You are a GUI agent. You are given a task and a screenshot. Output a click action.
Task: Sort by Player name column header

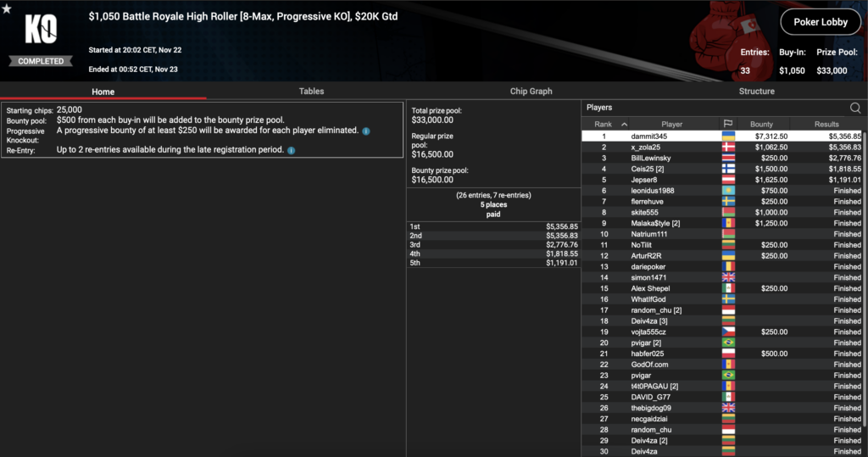[671, 124]
